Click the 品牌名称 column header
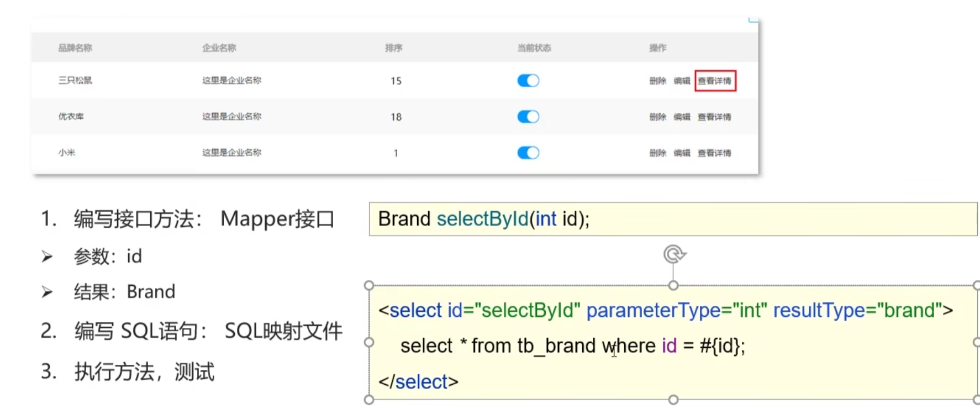 pyautogui.click(x=75, y=48)
